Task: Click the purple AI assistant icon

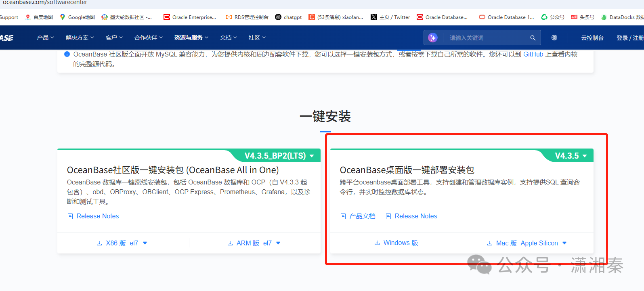Action: click(x=433, y=38)
